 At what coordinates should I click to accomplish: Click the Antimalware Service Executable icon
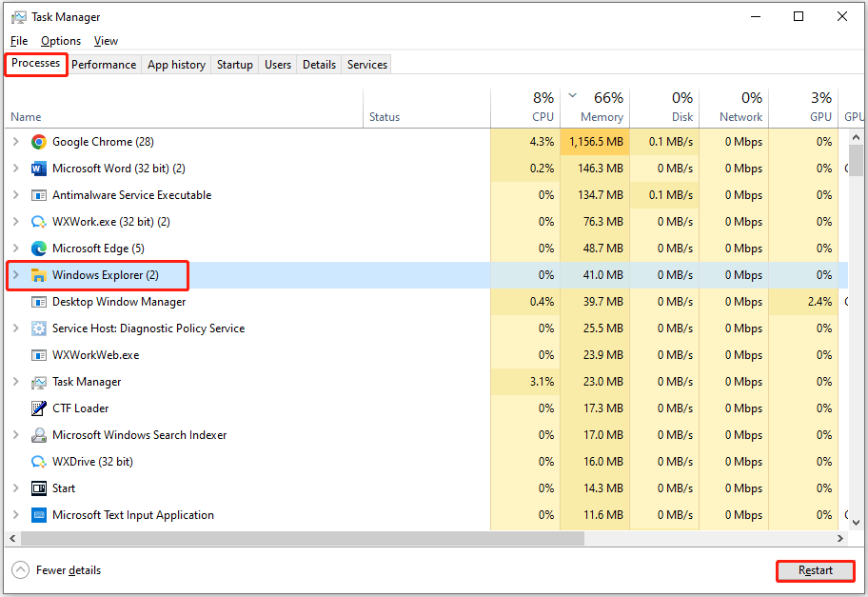pos(39,195)
